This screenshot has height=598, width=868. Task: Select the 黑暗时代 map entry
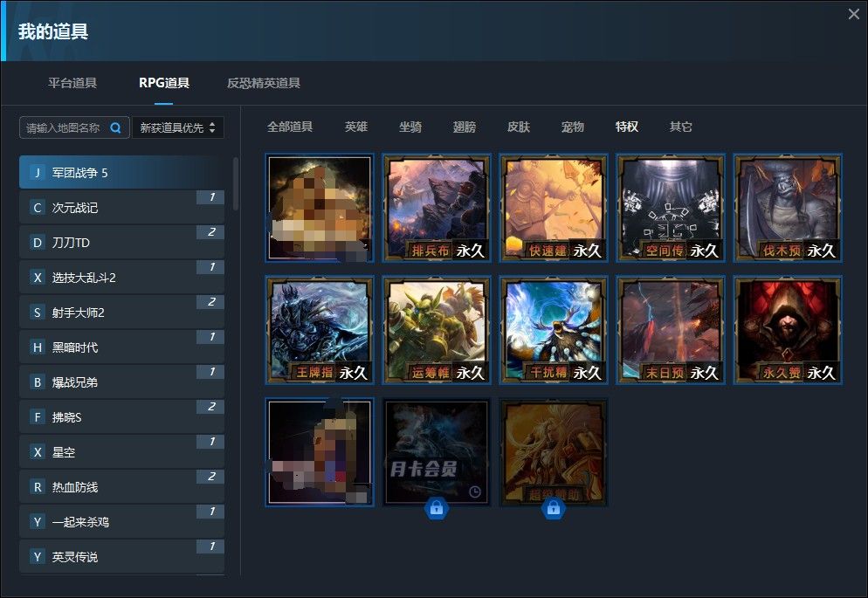tap(121, 347)
